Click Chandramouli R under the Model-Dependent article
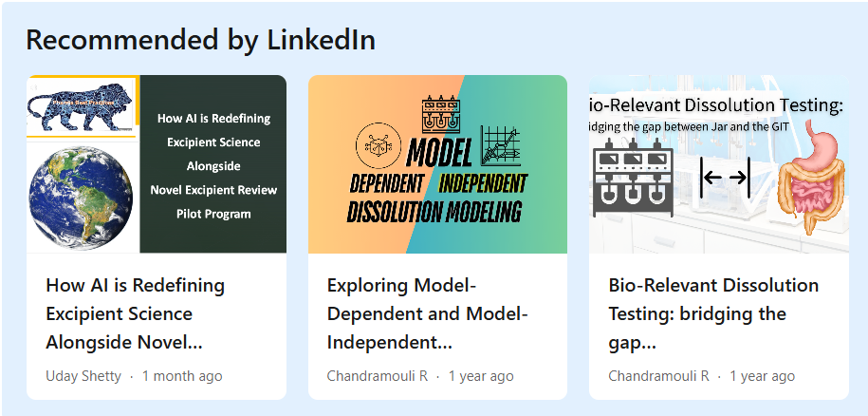Screen dimensions: 868x416 pos(377,376)
